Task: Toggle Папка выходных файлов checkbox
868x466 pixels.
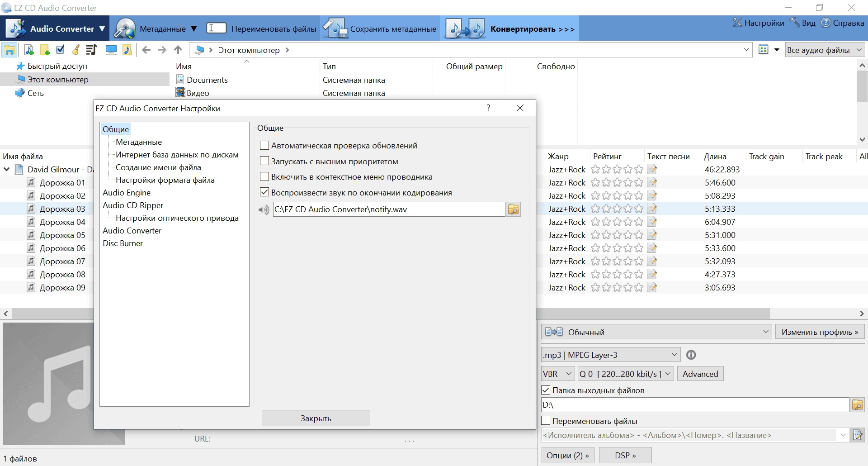Action: point(546,390)
